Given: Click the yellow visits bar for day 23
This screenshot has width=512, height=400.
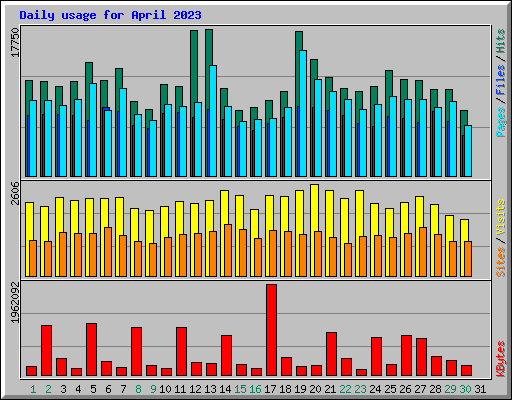Looking at the screenshot, I should pyautogui.click(x=360, y=214).
